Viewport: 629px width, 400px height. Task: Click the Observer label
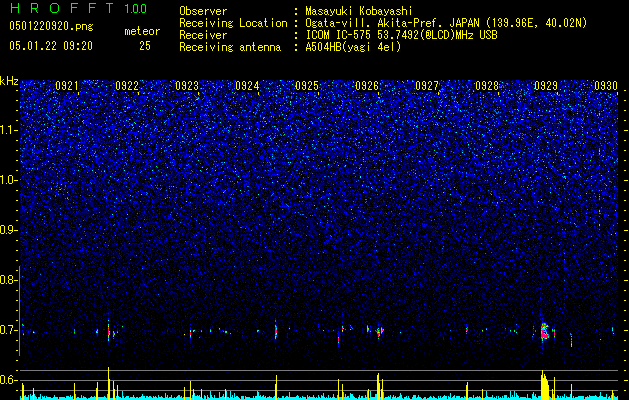tap(203, 11)
